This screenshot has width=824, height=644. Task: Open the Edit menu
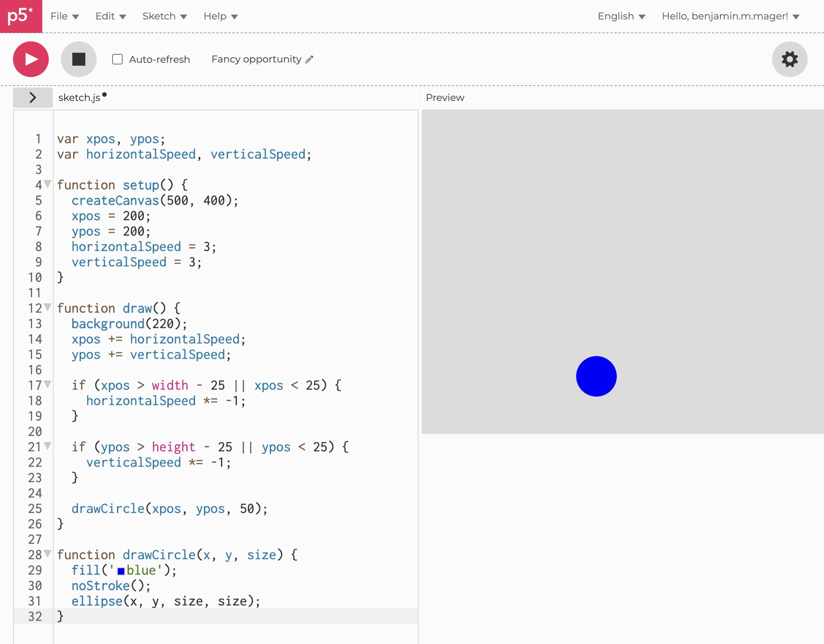coord(110,16)
